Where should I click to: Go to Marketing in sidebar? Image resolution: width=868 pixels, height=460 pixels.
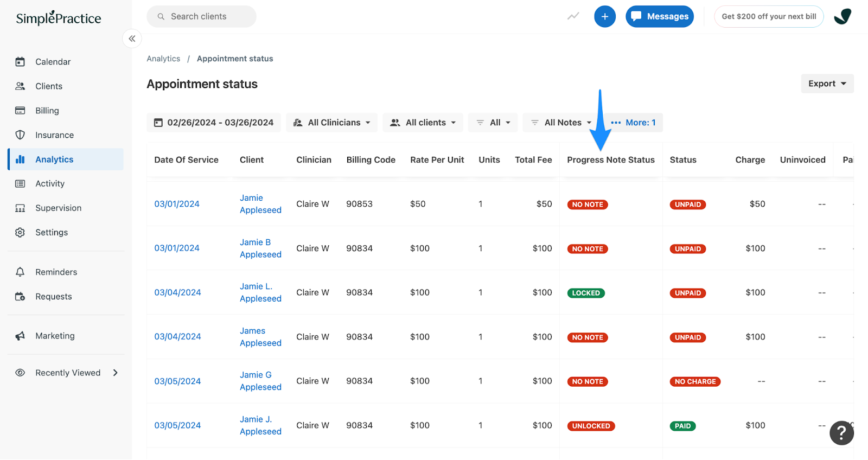(55, 336)
